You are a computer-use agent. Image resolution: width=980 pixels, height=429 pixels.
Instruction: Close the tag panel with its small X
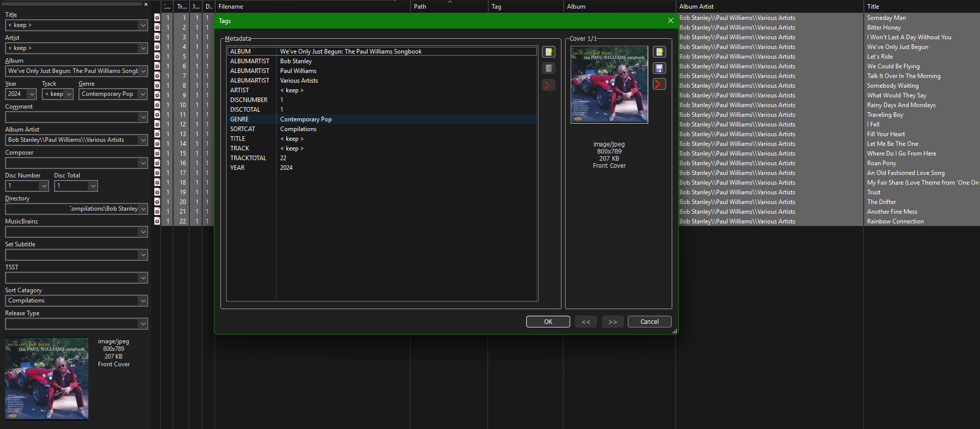pyautogui.click(x=146, y=5)
